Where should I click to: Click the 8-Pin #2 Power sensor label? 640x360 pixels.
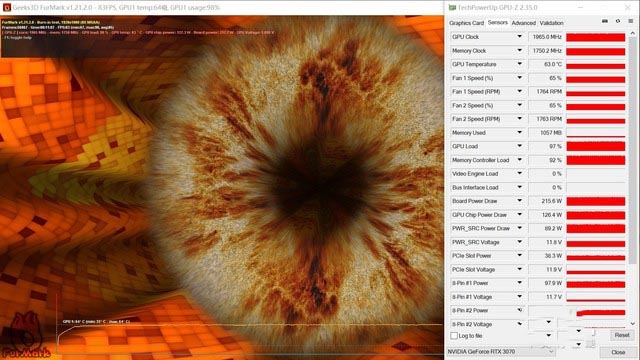point(470,310)
